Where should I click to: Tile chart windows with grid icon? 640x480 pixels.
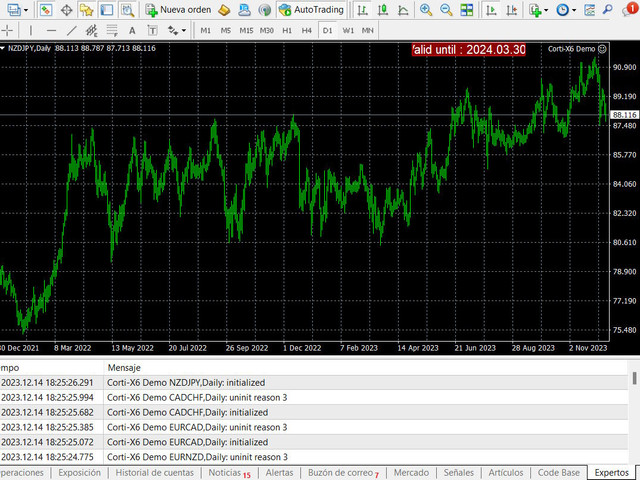click(469, 10)
